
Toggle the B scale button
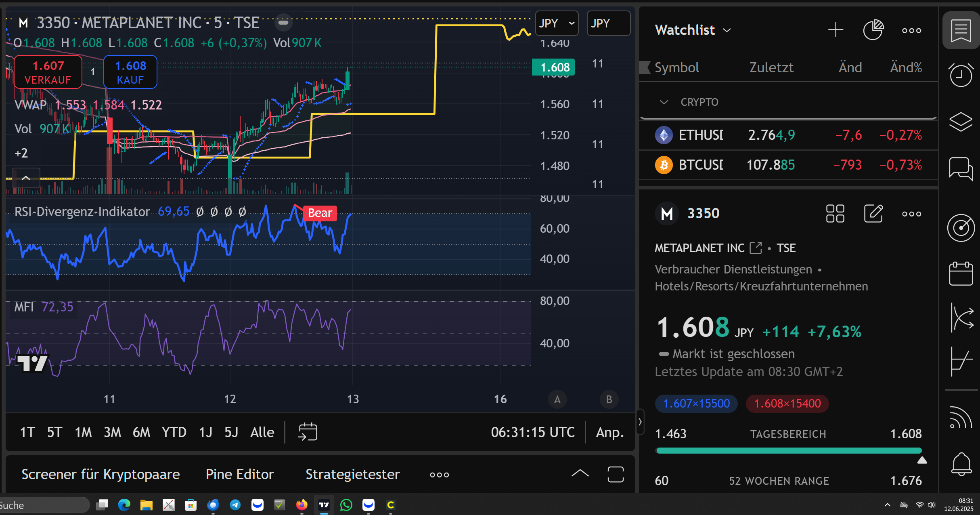(609, 399)
